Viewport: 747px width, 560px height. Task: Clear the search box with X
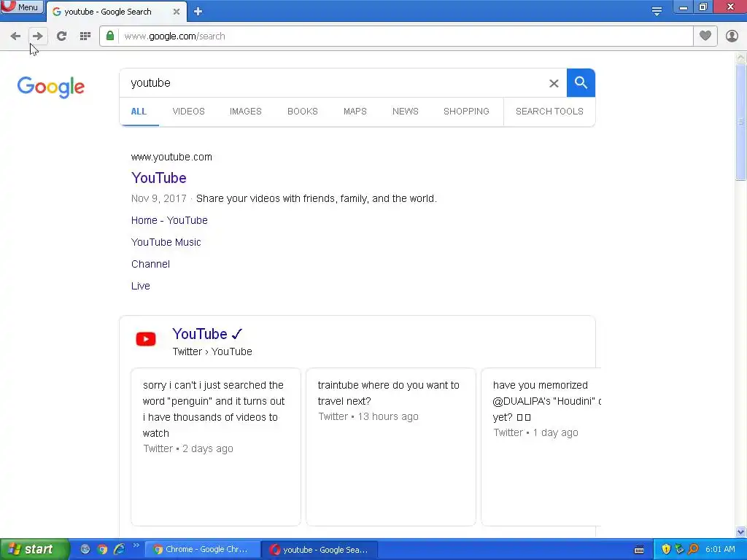click(x=554, y=83)
